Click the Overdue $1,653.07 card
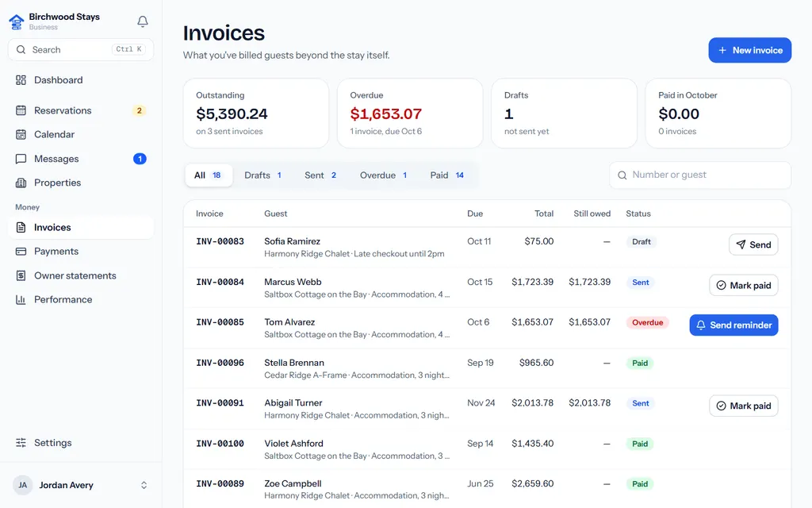The image size is (812, 508). pos(410,114)
